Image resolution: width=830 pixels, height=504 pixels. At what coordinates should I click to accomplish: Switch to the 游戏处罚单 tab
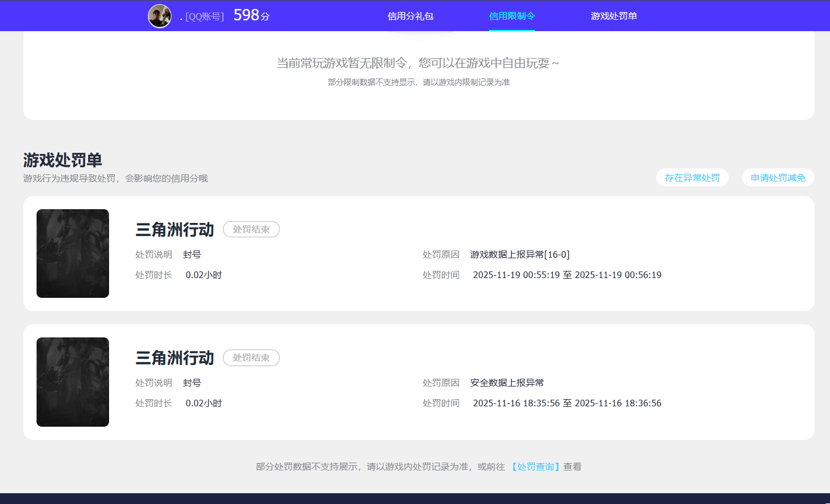click(613, 16)
